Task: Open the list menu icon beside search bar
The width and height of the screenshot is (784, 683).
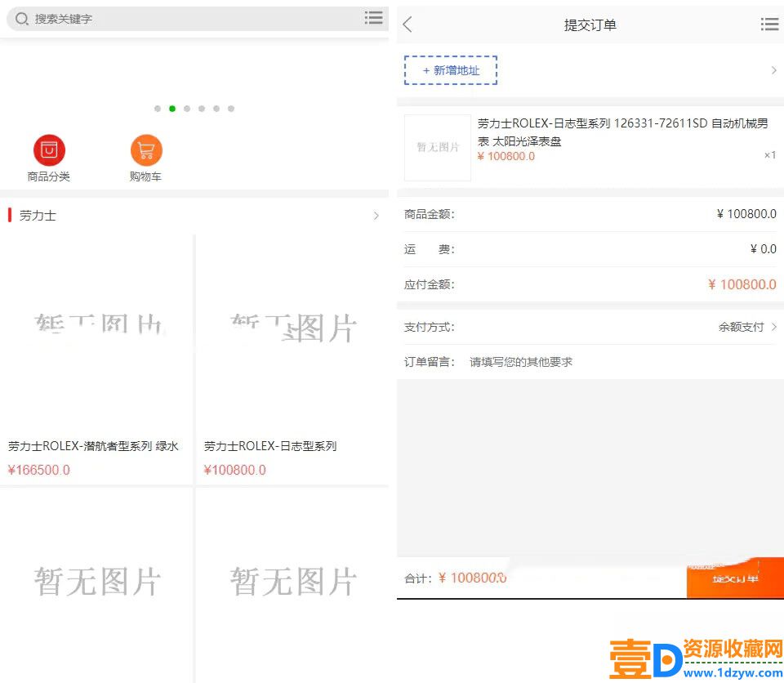Action: click(373, 18)
